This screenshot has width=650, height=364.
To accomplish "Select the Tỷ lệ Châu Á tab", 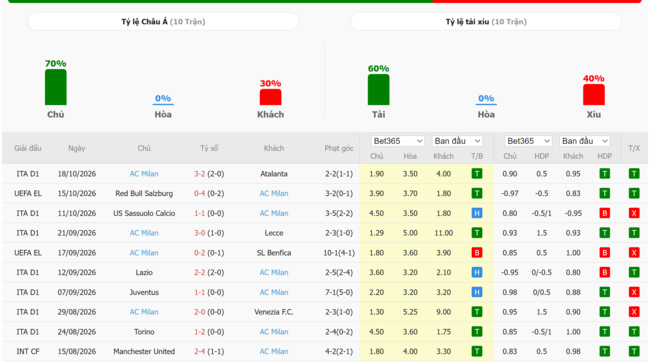I will [163, 22].
